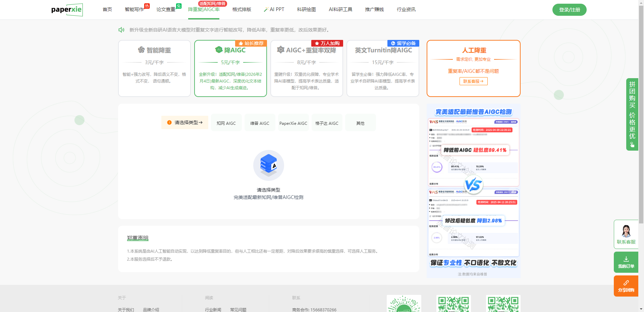Click the scrollbar down arrow
The height and width of the screenshot is (312, 644).
point(641,309)
